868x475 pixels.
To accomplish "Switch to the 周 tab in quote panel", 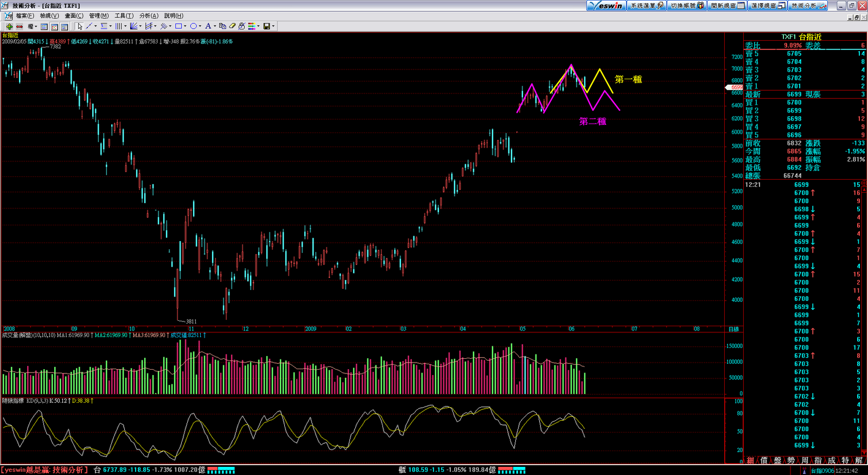I will point(805,460).
